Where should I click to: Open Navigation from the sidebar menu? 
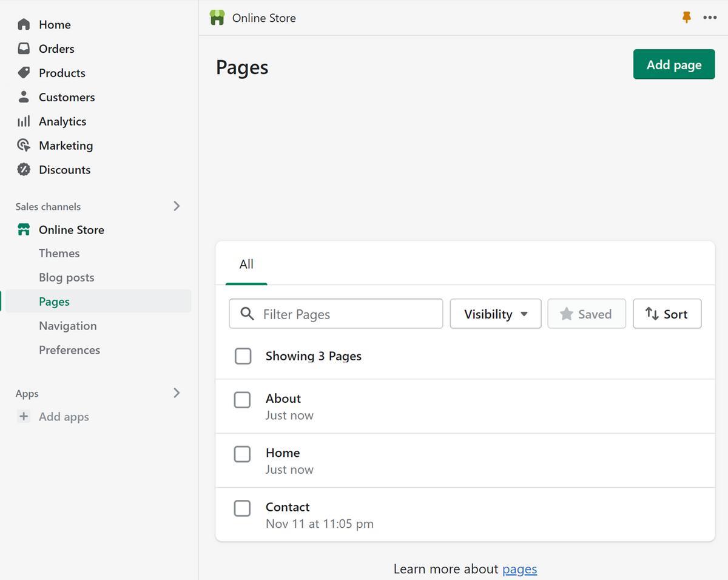[67, 326]
